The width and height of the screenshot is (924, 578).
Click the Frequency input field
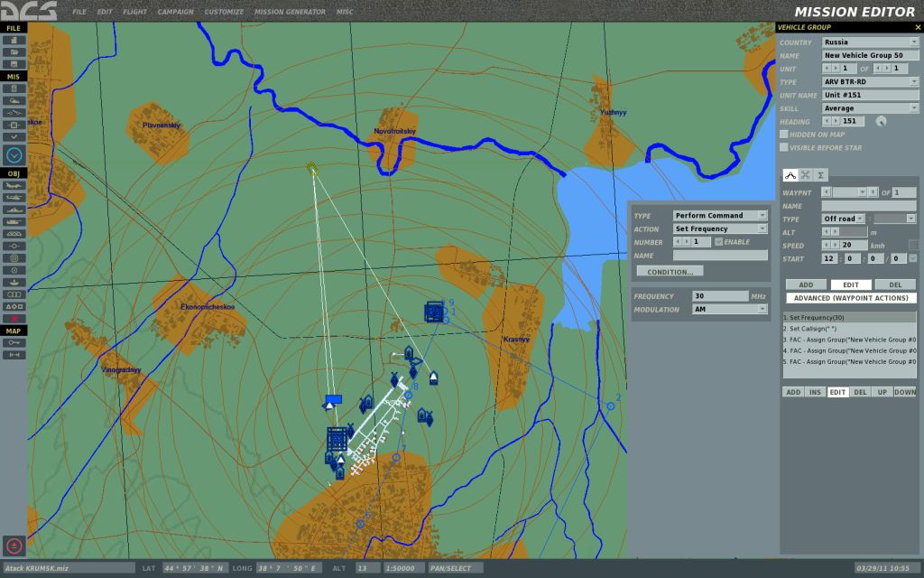tap(720, 296)
